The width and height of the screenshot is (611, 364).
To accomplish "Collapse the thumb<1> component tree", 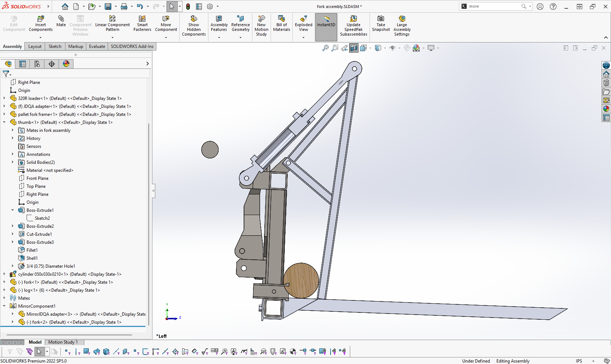I will [x=4, y=122].
